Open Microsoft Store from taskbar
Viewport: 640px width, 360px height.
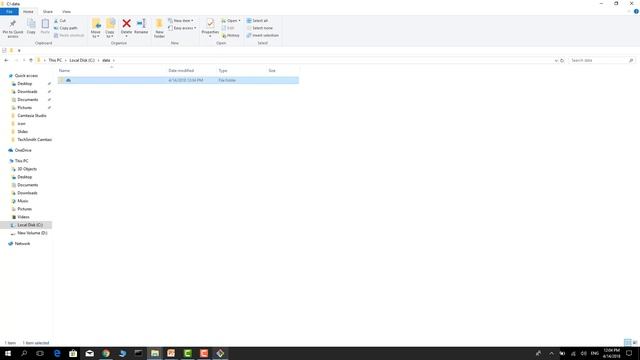[73, 353]
